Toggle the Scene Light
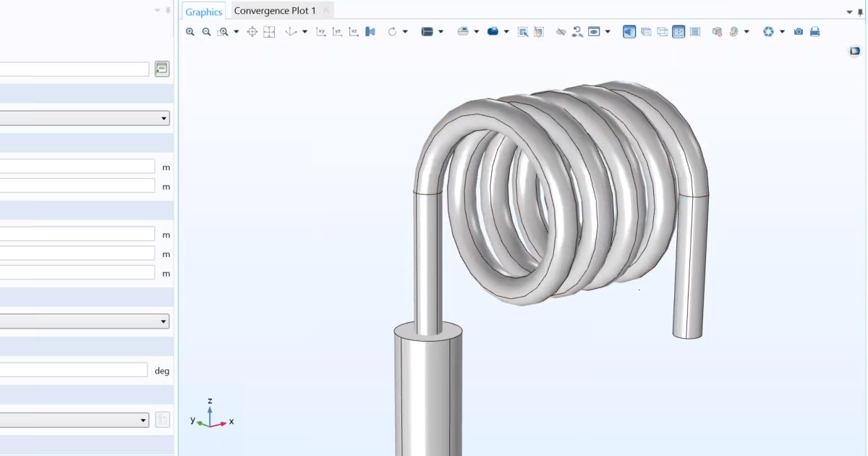 [x=629, y=32]
